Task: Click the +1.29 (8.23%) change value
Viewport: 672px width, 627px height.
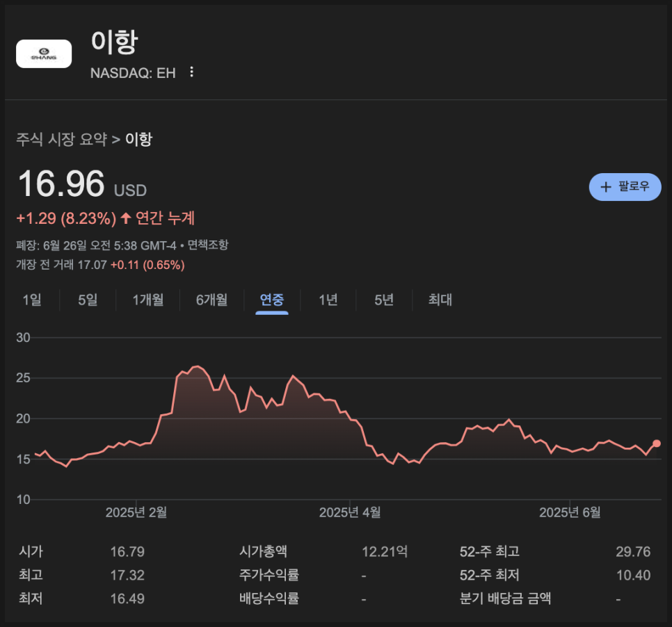Action: [66, 218]
